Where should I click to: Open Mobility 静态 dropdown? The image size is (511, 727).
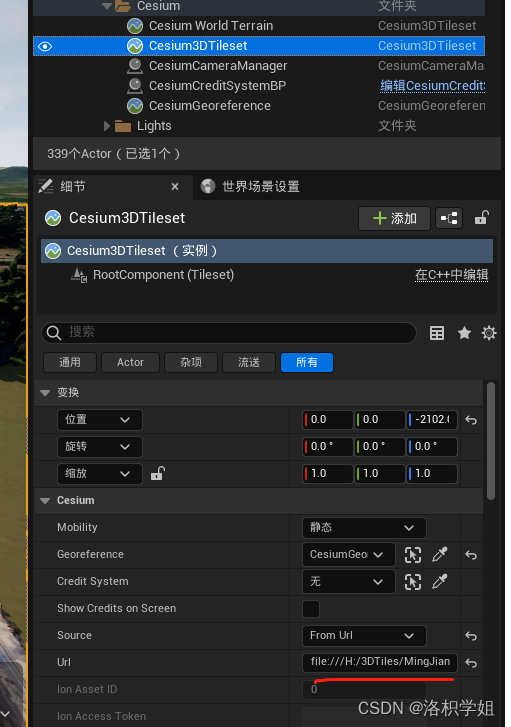point(364,528)
